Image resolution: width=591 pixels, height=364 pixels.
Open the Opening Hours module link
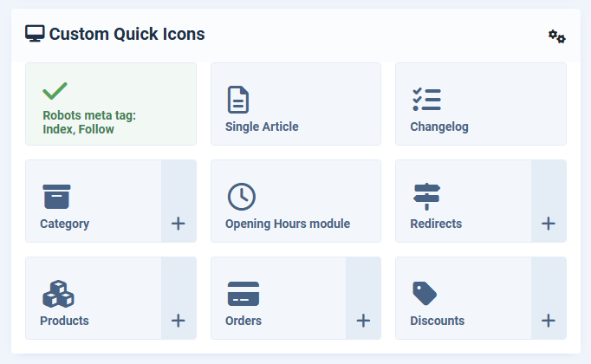click(x=288, y=224)
